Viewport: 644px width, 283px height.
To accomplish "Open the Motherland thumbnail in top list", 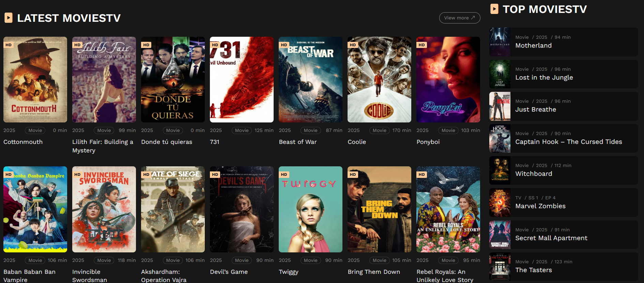I will click(x=500, y=42).
